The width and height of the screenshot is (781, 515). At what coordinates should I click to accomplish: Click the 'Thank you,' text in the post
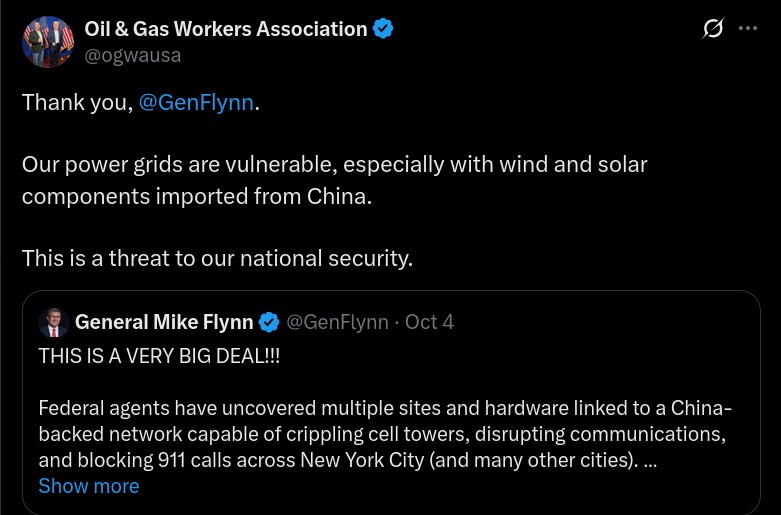pyautogui.click(x=77, y=102)
